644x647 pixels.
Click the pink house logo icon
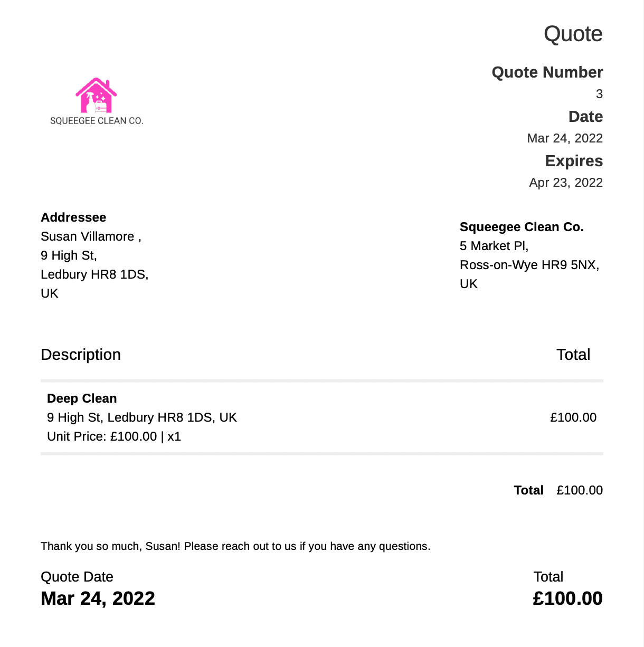[x=96, y=96]
